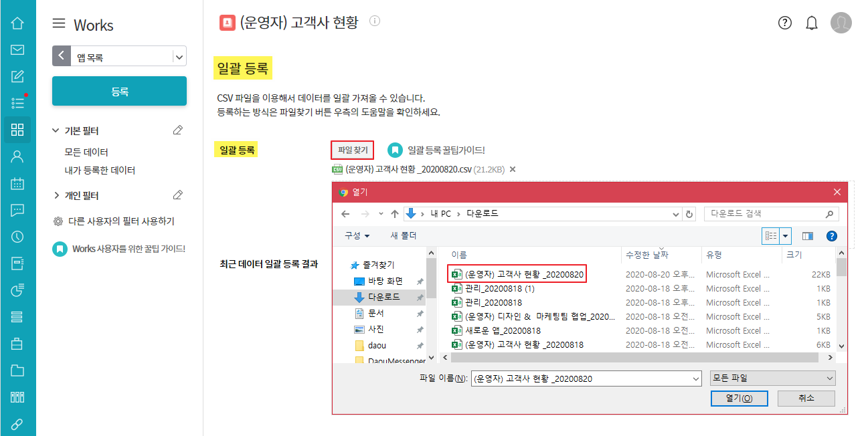Click the user profile avatar
Viewport: 868px width, 436px height.
pyautogui.click(x=841, y=23)
